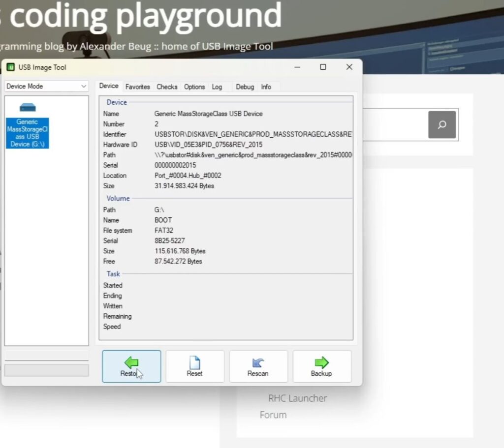Click the volume path value G:\

[x=159, y=209]
